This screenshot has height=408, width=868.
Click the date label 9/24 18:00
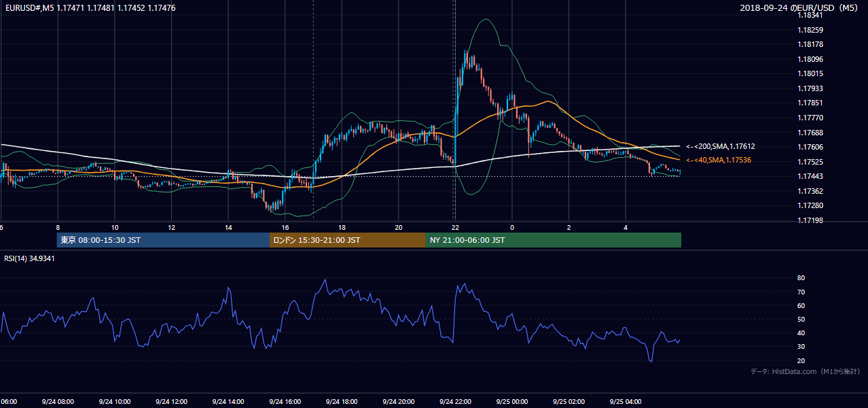click(342, 402)
